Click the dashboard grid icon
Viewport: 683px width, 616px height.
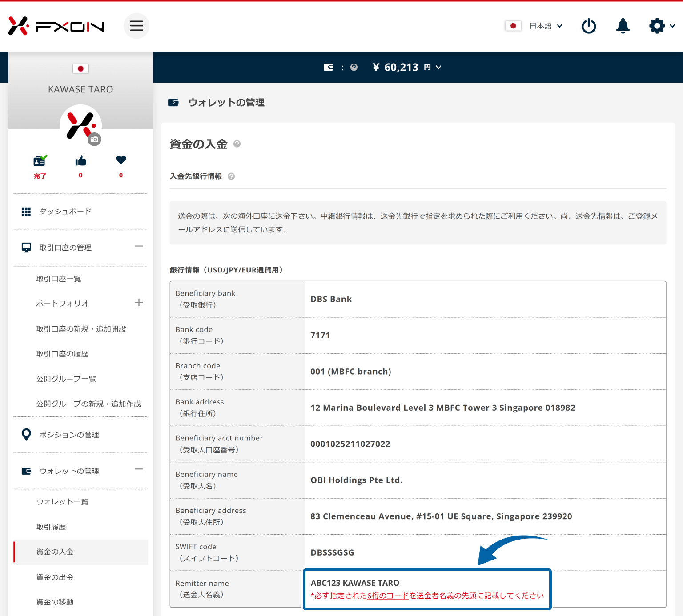click(26, 212)
